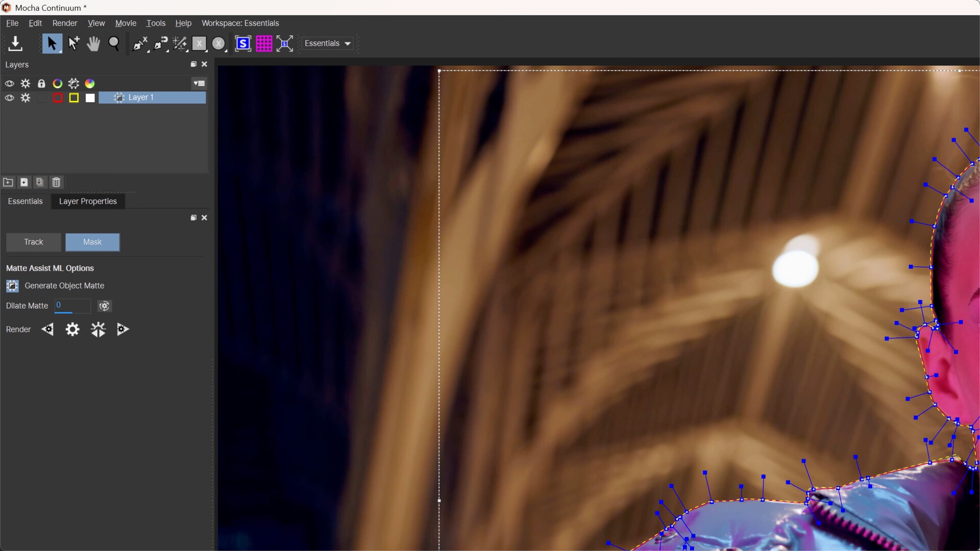
Task: Toggle the magenta planar grid icon
Action: [x=264, y=44]
